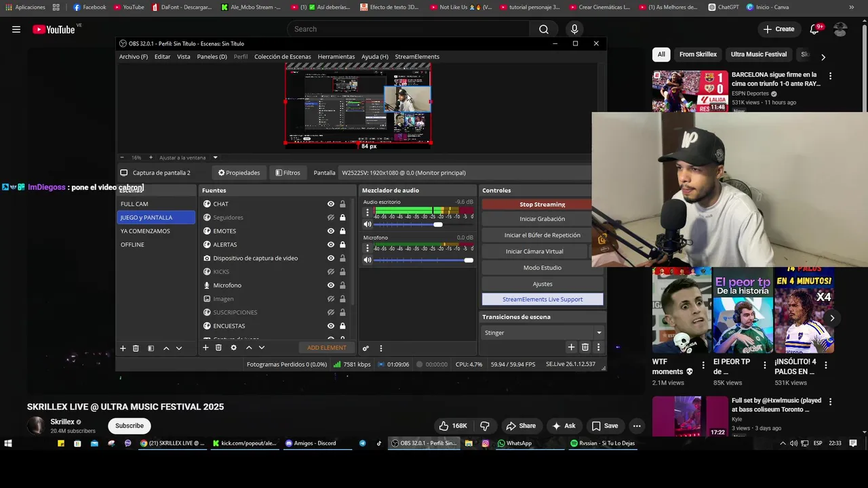Show hidden system tray icons
The width and height of the screenshot is (868, 488).
point(783,443)
